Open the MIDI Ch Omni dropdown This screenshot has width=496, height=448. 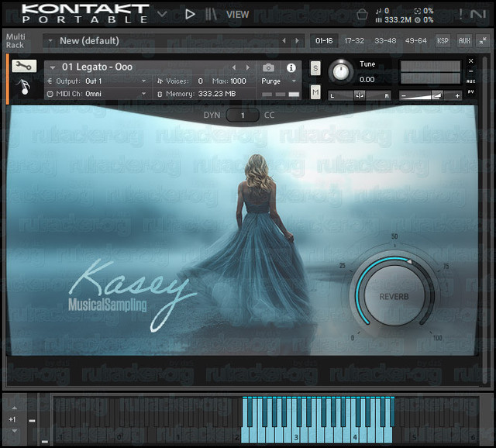coord(144,94)
